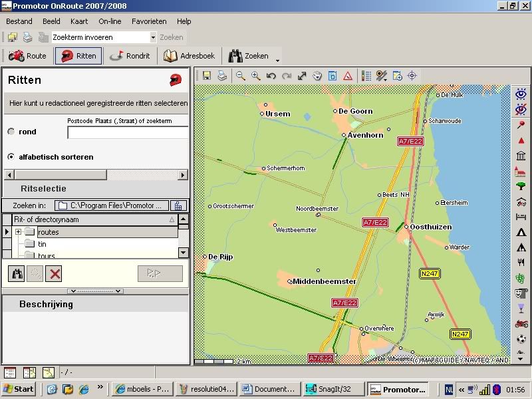Show points of interest with the eye icon

coord(521,94)
